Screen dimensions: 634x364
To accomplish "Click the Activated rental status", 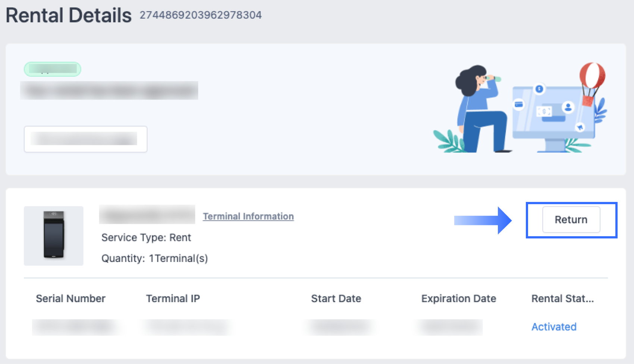I will point(554,327).
